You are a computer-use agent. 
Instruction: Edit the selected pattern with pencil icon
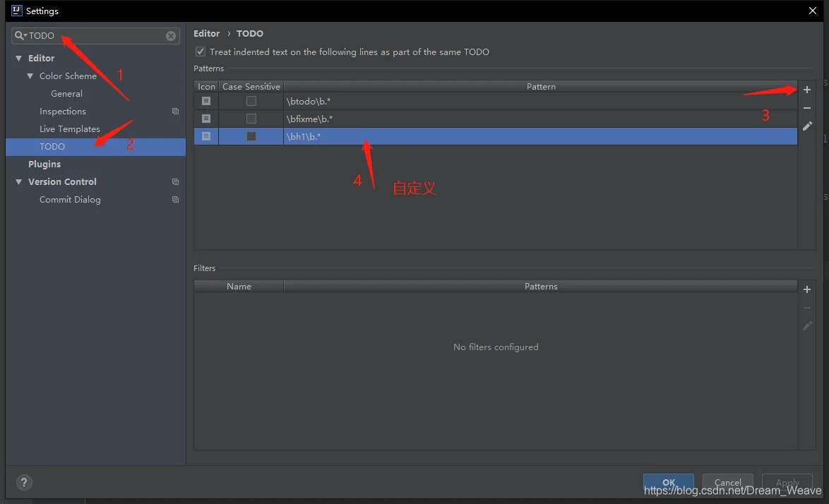[x=807, y=126]
